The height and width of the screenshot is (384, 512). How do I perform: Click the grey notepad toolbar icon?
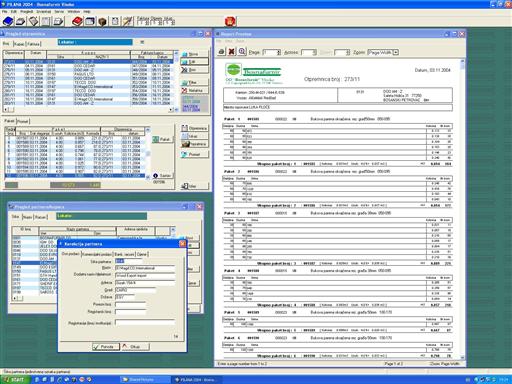pos(46,22)
